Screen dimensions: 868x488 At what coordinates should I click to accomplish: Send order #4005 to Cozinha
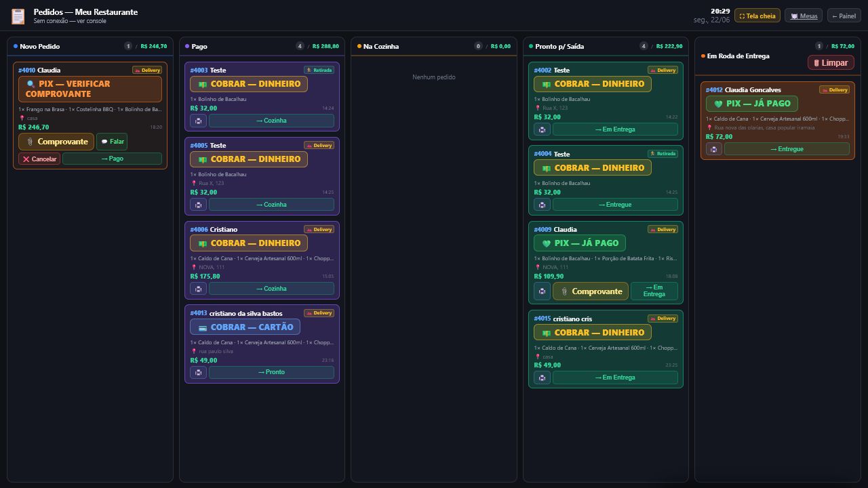point(271,205)
